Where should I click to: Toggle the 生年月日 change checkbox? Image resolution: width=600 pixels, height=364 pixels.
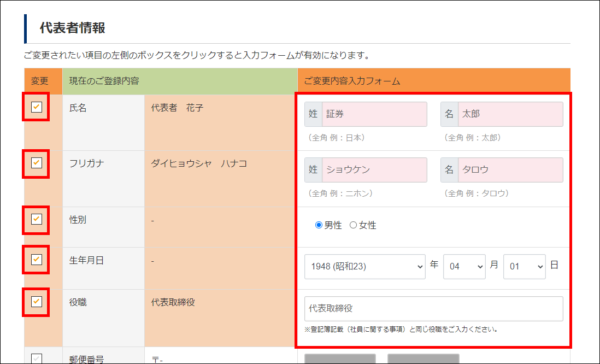[x=37, y=260]
